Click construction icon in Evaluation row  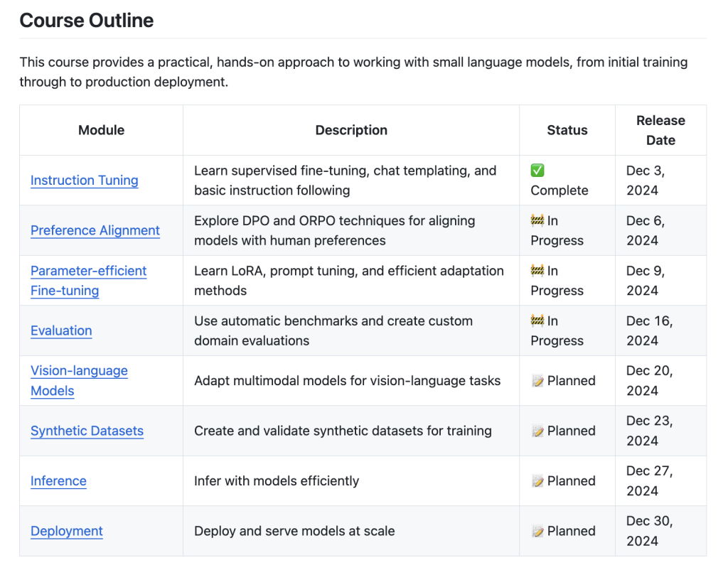click(x=537, y=321)
